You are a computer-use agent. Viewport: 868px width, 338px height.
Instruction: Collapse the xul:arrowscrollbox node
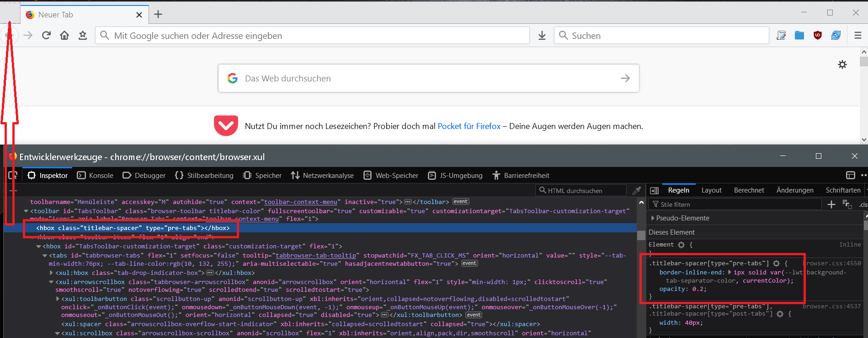coord(51,282)
